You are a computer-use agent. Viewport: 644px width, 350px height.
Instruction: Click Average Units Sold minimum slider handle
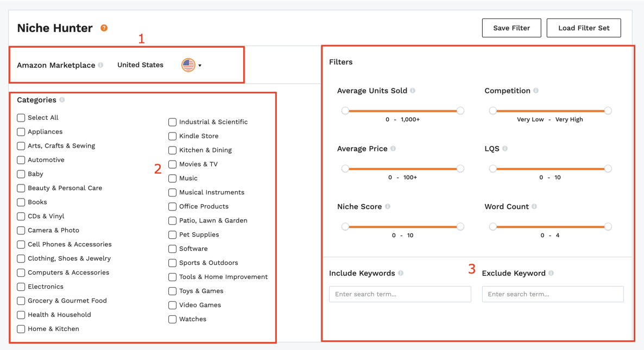[345, 110]
